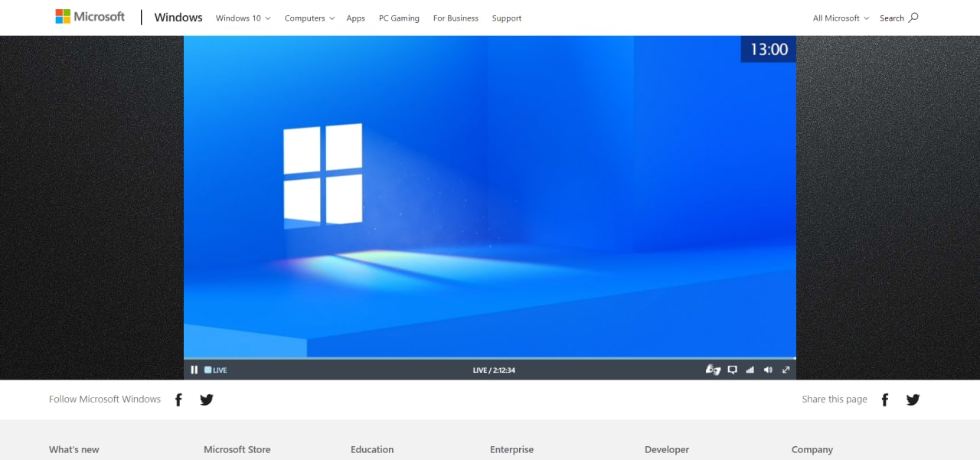This screenshot has width=980, height=460.
Task: Click the Developer footer heading
Action: tap(667, 449)
